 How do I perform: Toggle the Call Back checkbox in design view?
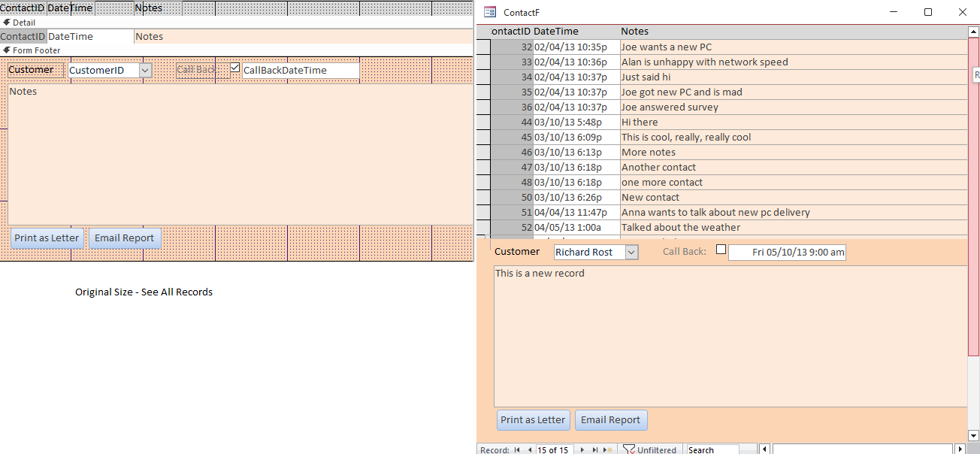coord(235,68)
